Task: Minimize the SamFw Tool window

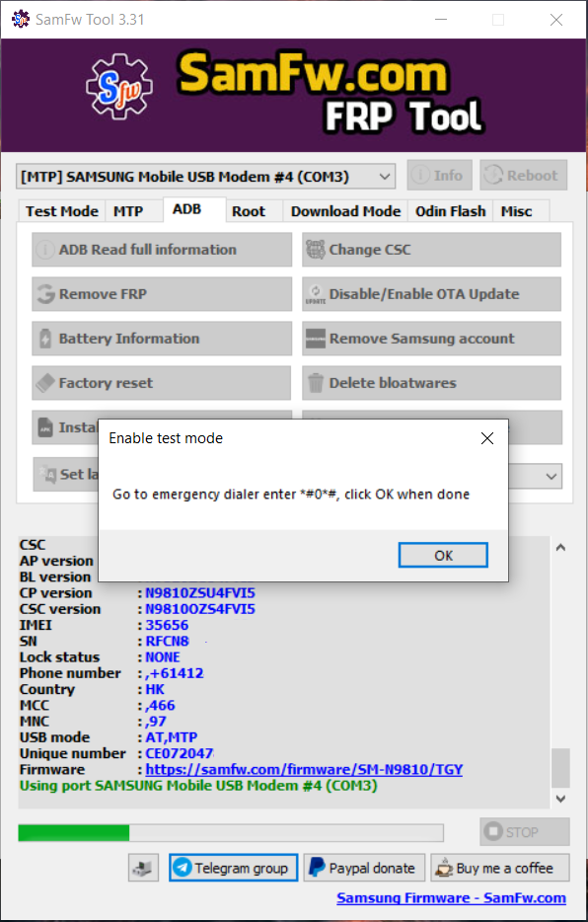Action: pyautogui.click(x=441, y=20)
